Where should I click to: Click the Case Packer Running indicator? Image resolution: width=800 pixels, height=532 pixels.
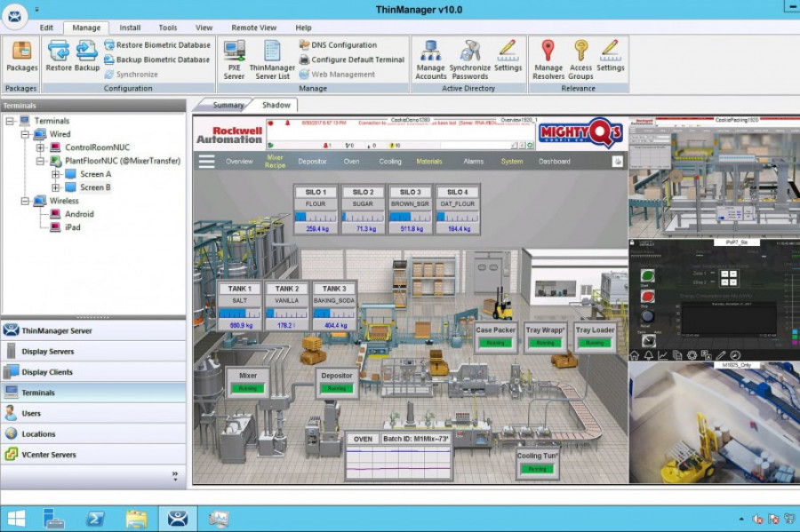tap(495, 343)
